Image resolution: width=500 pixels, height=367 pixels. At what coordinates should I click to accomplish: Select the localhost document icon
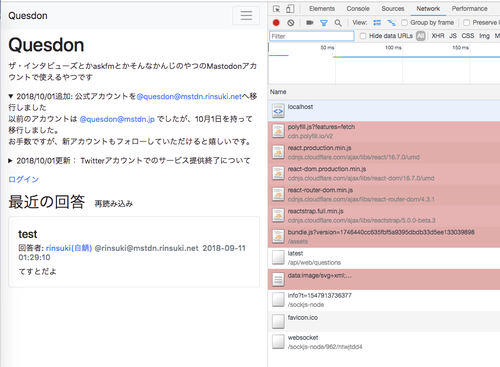click(x=278, y=111)
